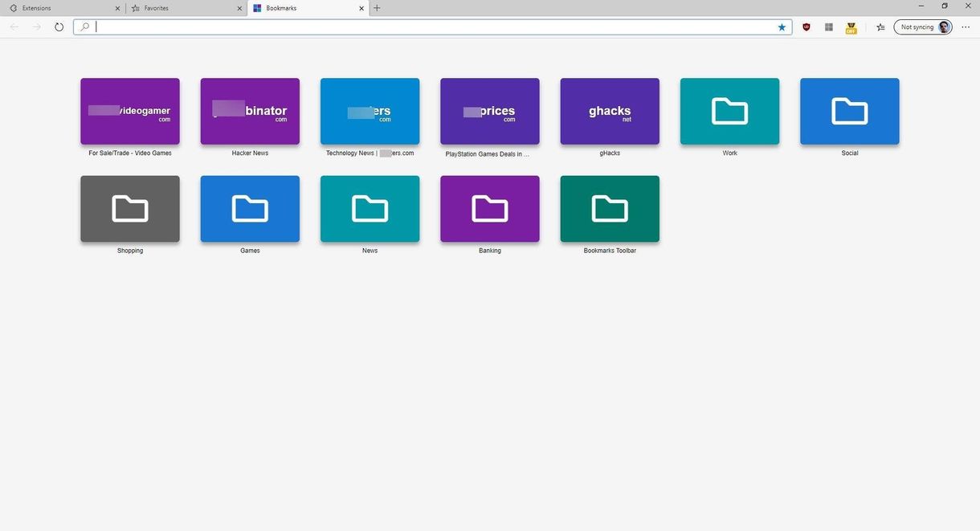Open the gHacks bookmark tile
980x531 pixels.
pos(610,111)
